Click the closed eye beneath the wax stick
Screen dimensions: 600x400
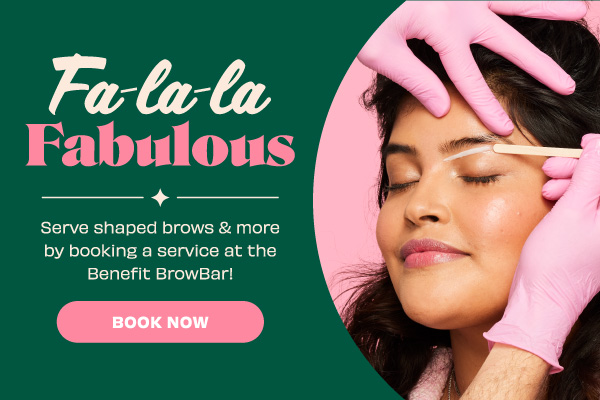click(480, 178)
